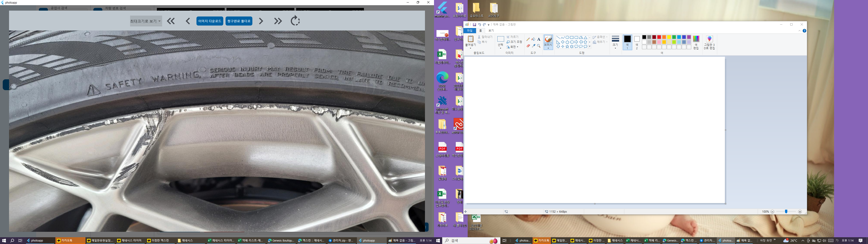Select the Eraser tool
868x244 pixels.
pyautogui.click(x=528, y=46)
